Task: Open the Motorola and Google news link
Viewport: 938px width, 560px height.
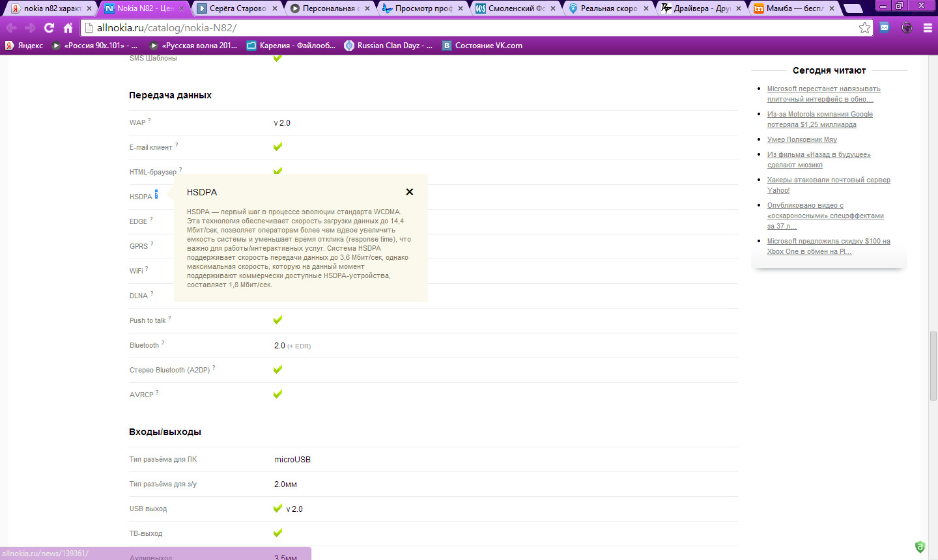Action: coord(819,119)
